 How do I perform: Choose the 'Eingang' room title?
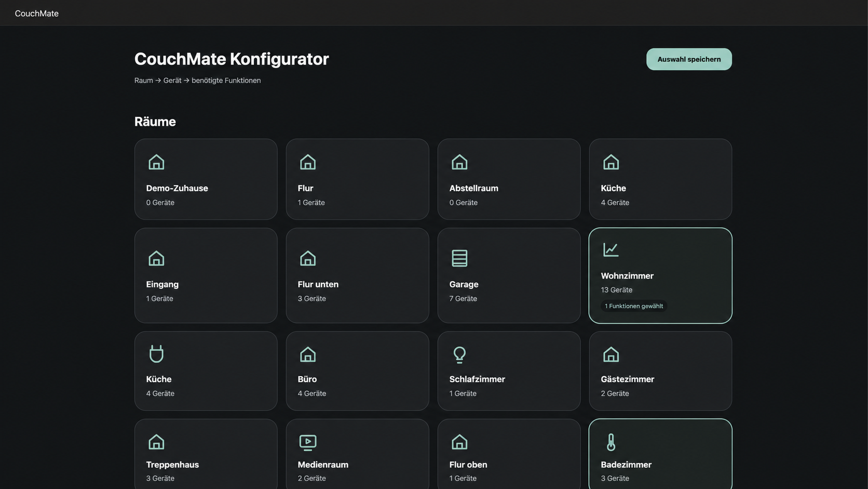pos(162,284)
